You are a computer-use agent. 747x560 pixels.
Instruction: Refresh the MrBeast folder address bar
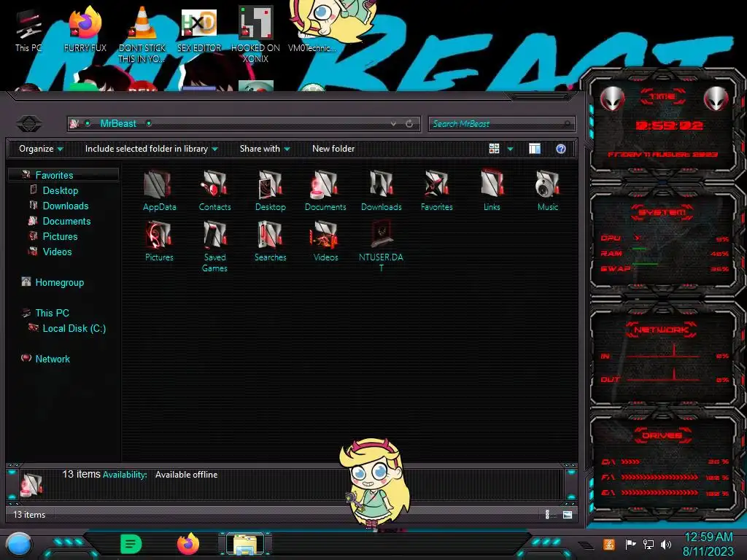pyautogui.click(x=409, y=124)
